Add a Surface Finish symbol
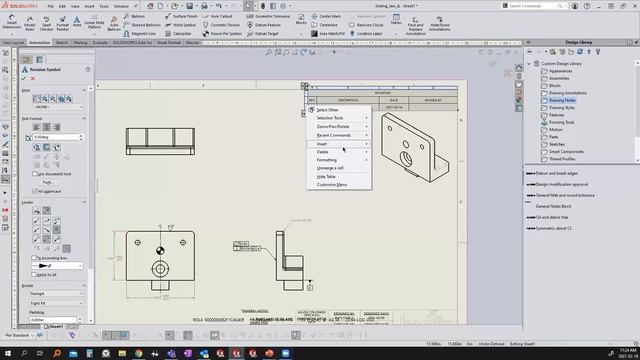This screenshot has width=640, height=360. [x=181, y=16]
